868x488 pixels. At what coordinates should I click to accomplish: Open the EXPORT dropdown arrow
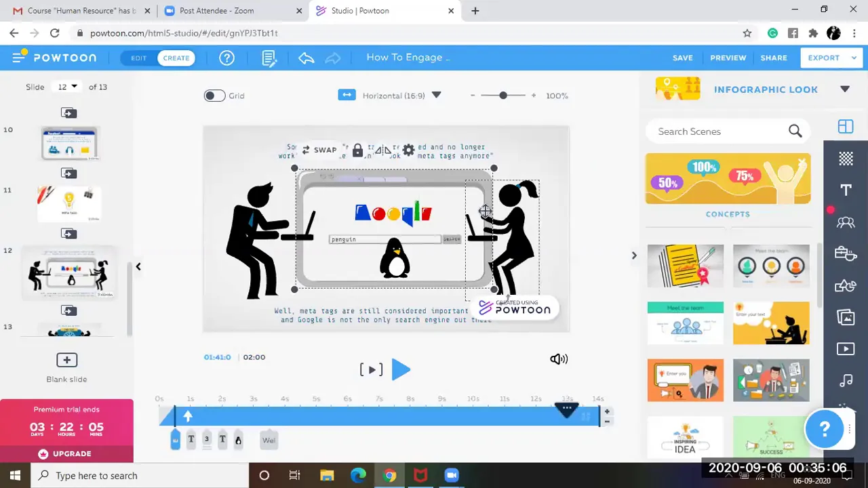854,58
